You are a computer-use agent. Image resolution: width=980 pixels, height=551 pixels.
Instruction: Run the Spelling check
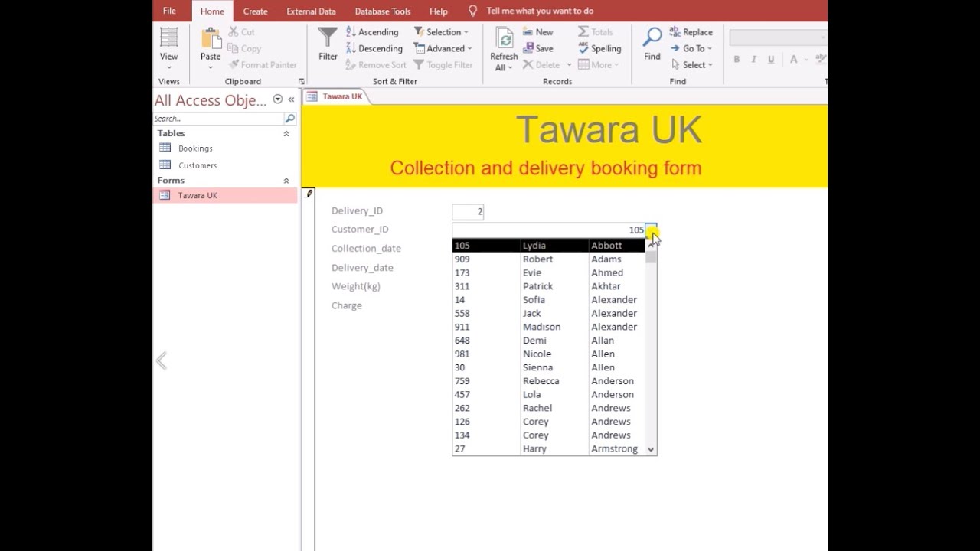click(599, 48)
